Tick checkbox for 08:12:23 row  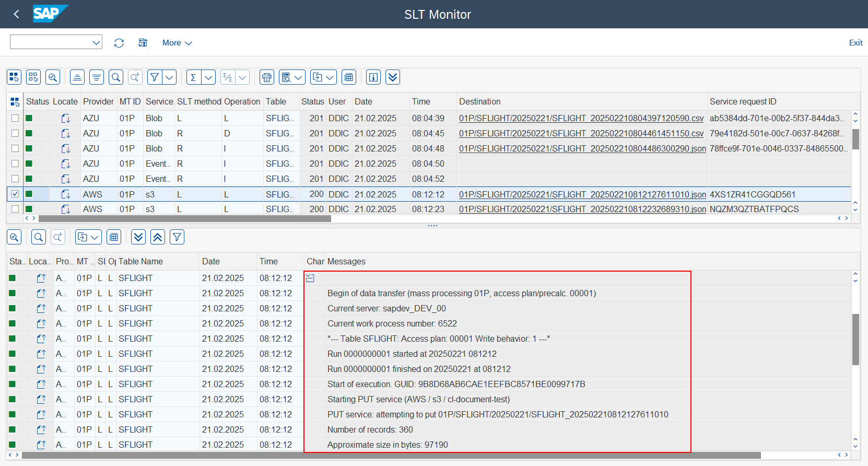tap(15, 208)
